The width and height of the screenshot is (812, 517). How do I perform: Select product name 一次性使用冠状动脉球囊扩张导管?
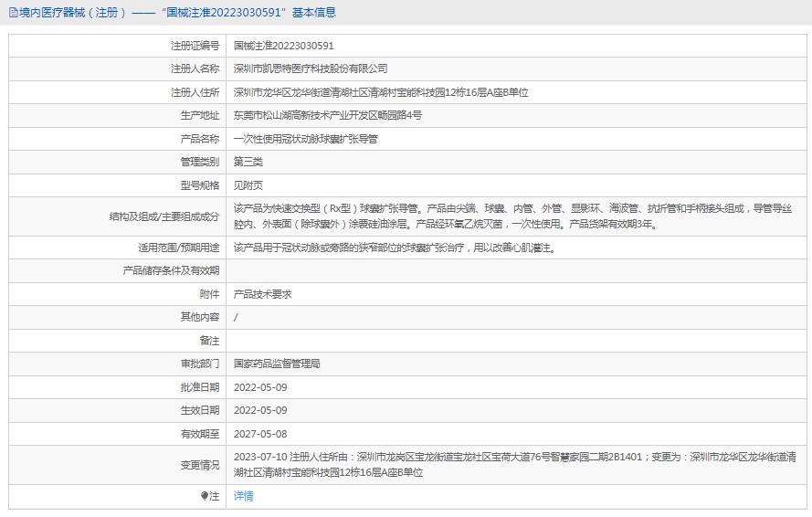pos(306,139)
